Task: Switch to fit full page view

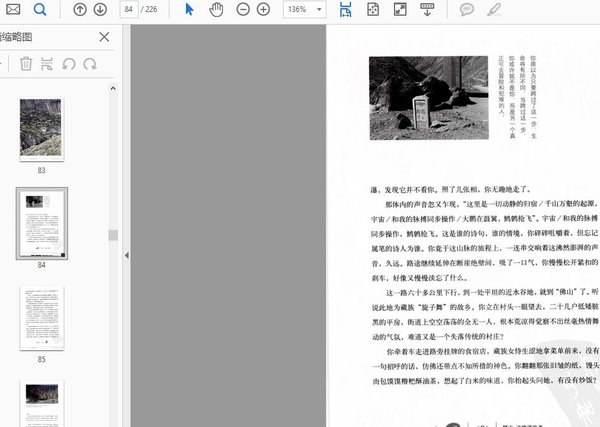Action: pyautogui.click(x=372, y=10)
